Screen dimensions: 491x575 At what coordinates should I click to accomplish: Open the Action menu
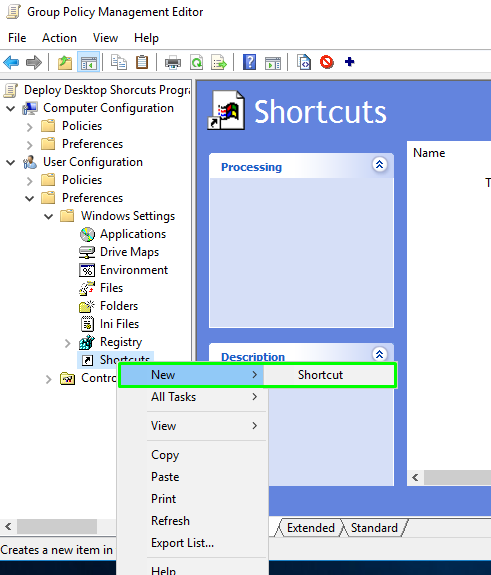coord(59,38)
